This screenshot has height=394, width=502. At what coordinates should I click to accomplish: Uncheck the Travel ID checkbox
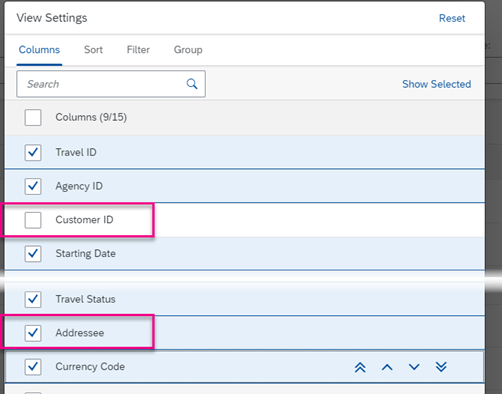(x=33, y=152)
